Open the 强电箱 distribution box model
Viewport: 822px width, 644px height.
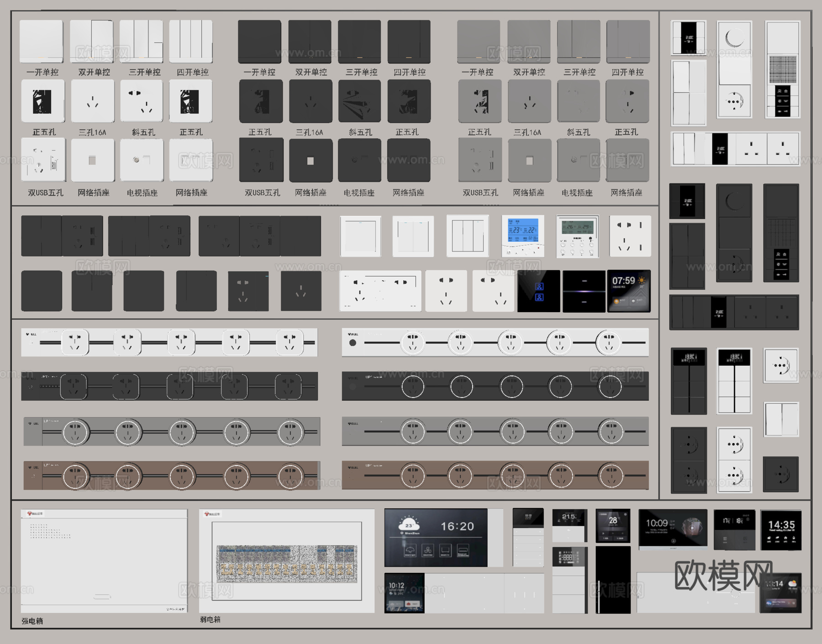(x=104, y=561)
